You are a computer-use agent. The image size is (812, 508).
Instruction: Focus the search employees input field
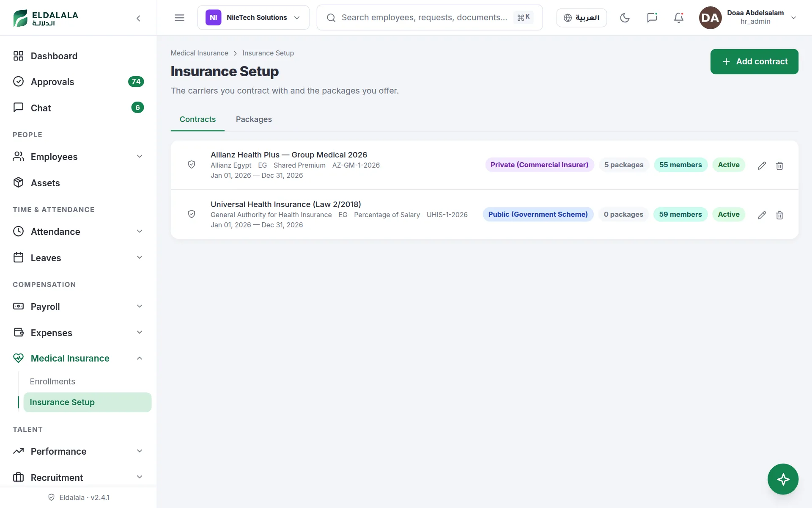coord(429,18)
